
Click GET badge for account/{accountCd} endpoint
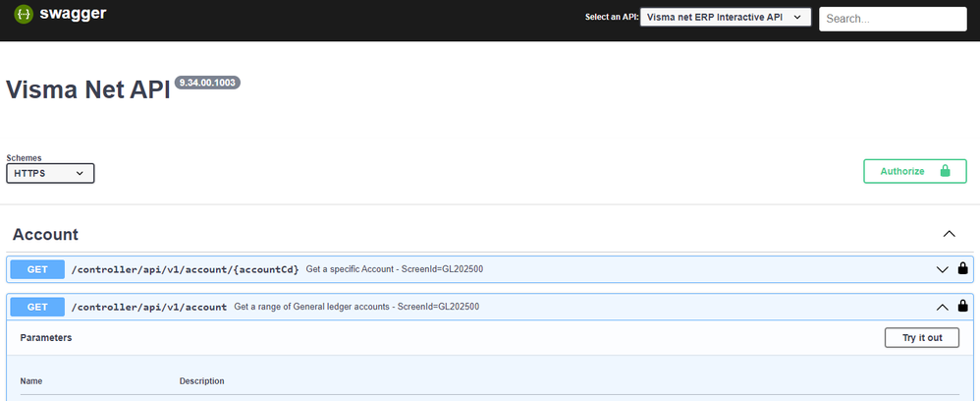click(x=37, y=269)
